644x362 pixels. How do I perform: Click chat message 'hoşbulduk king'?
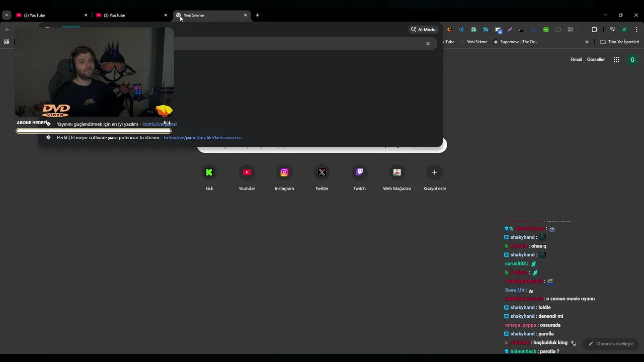point(550,343)
